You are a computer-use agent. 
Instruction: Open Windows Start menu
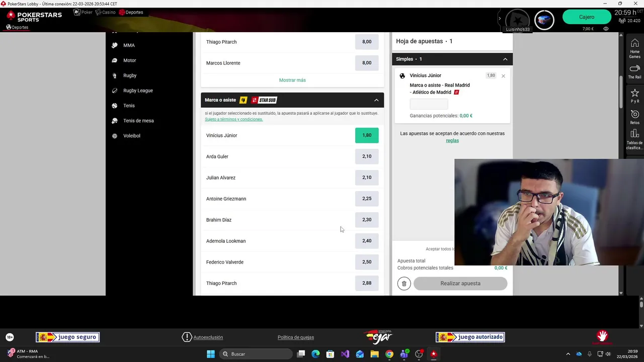point(211,354)
